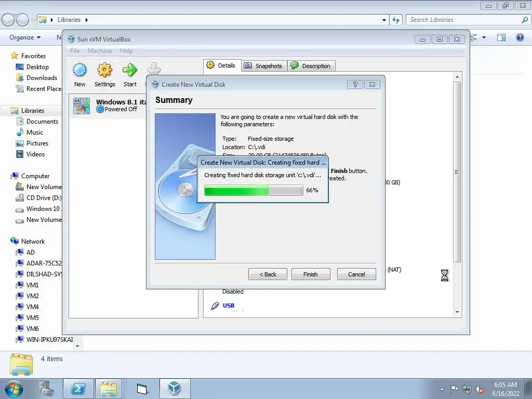This screenshot has height=399, width=532.
Task: Open the view options dropdown arrow
Action: [x=484, y=37]
